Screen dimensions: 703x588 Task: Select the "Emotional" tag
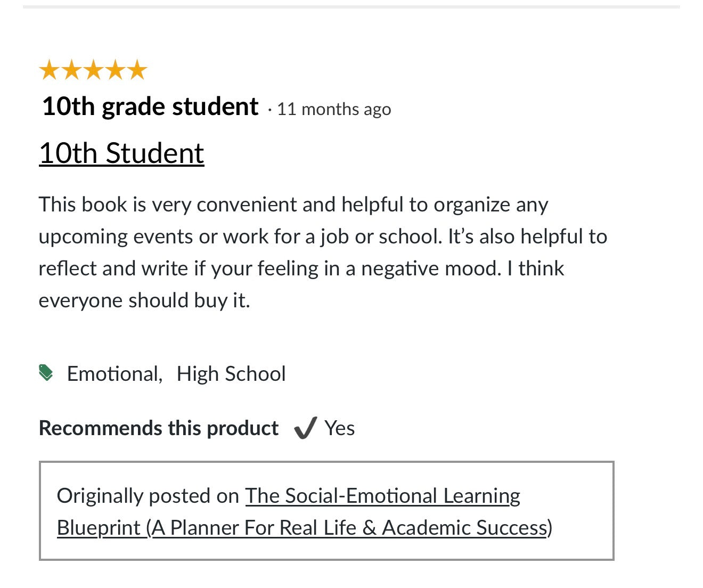point(114,374)
